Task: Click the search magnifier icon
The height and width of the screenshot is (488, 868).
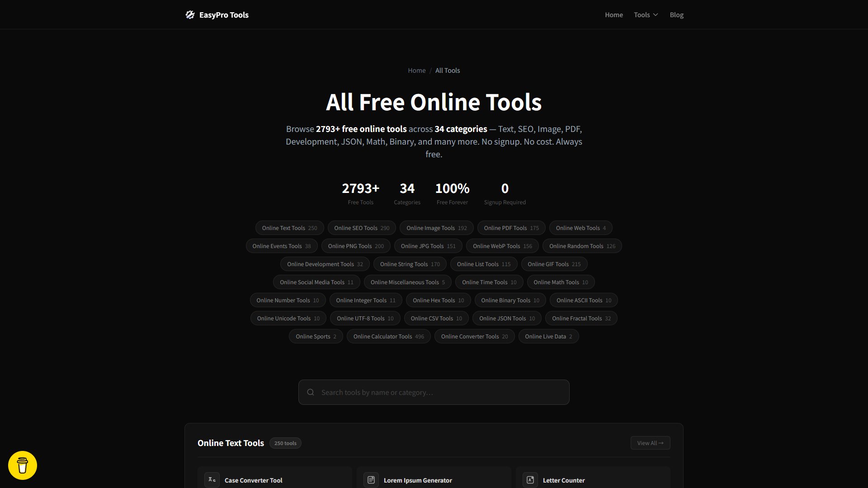Action: (x=311, y=392)
